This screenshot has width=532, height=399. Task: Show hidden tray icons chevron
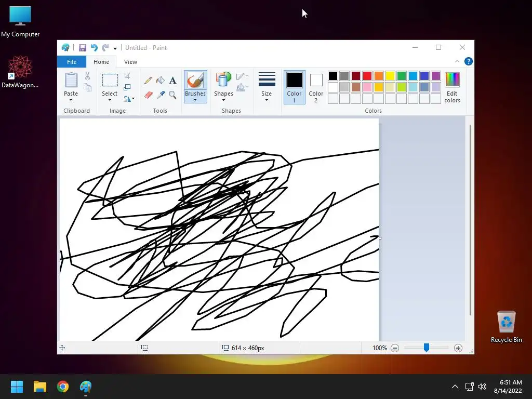(455, 387)
